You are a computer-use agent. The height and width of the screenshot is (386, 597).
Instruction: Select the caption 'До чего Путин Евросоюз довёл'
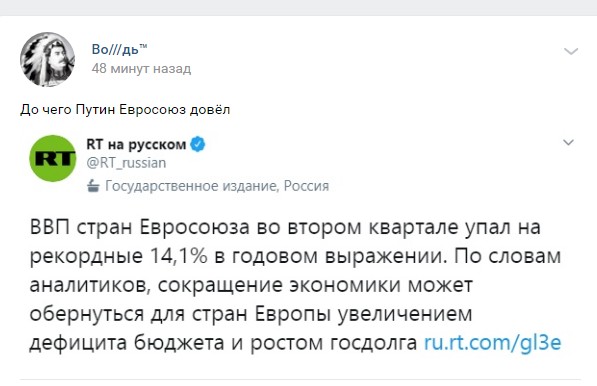click(125, 110)
